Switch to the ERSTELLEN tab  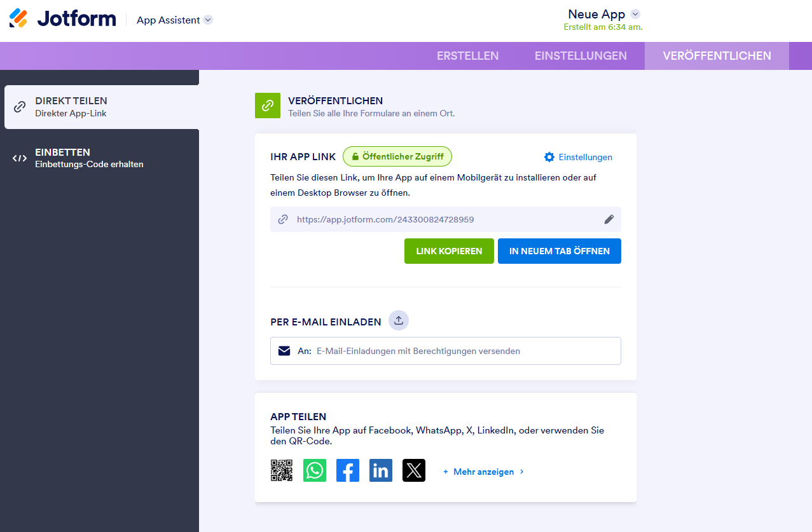coord(467,56)
